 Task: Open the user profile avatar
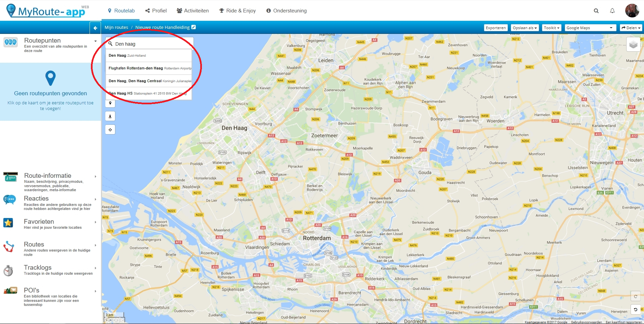pyautogui.click(x=632, y=10)
